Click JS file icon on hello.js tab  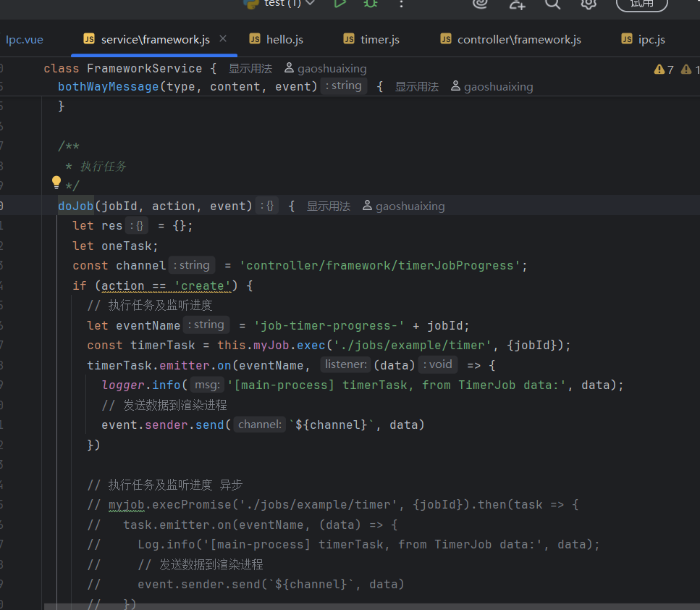(x=255, y=39)
